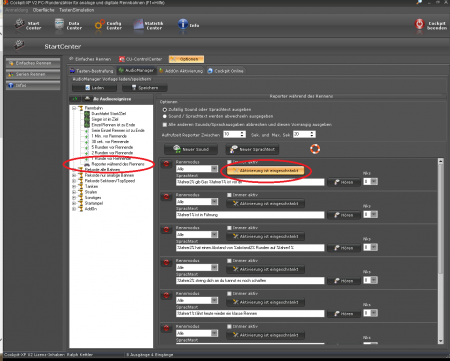Expand 'Rekorde nur analoge Bahnen' tree node
The width and height of the screenshot is (450, 361).
74,175
